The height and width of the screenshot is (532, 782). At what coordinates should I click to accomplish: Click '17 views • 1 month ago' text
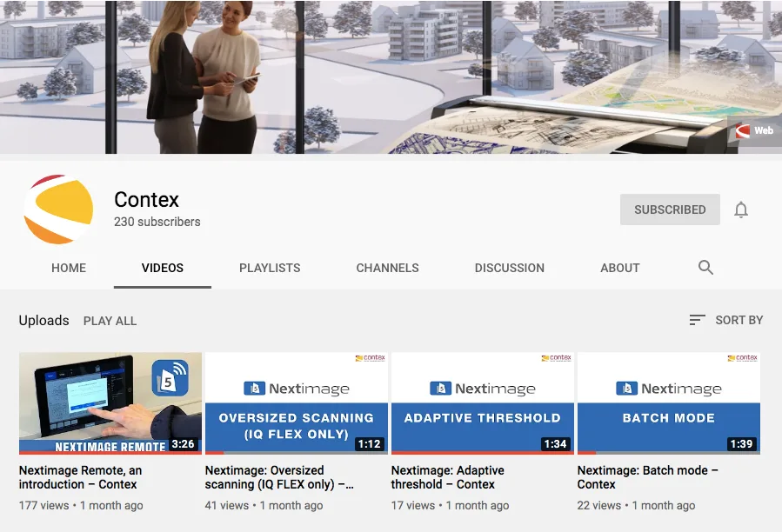pyautogui.click(x=450, y=506)
